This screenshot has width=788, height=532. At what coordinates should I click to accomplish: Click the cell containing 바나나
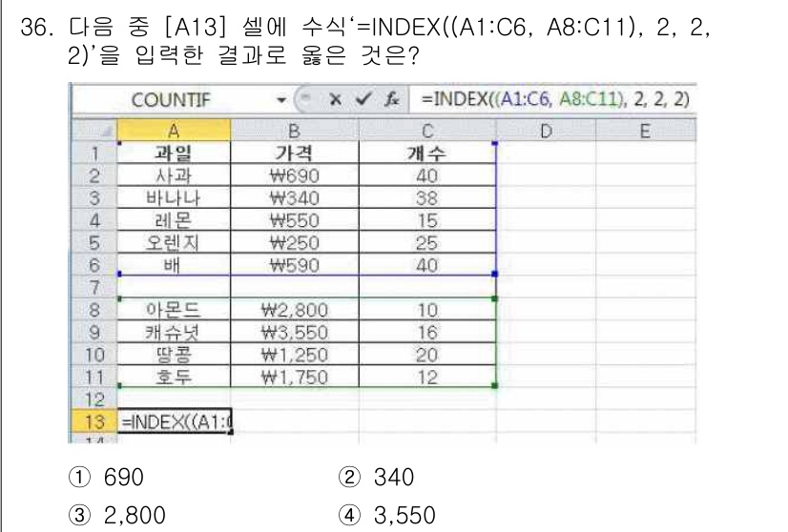click(x=174, y=197)
